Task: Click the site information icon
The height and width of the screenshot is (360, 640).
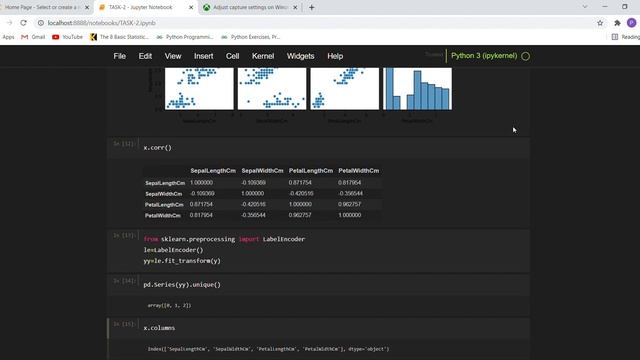Action: pos(40,23)
